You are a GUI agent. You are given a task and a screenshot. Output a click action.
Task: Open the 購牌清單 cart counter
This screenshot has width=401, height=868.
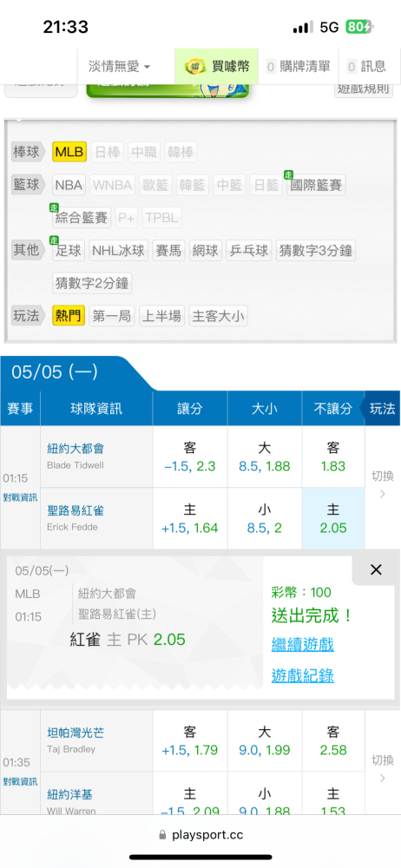[299, 67]
